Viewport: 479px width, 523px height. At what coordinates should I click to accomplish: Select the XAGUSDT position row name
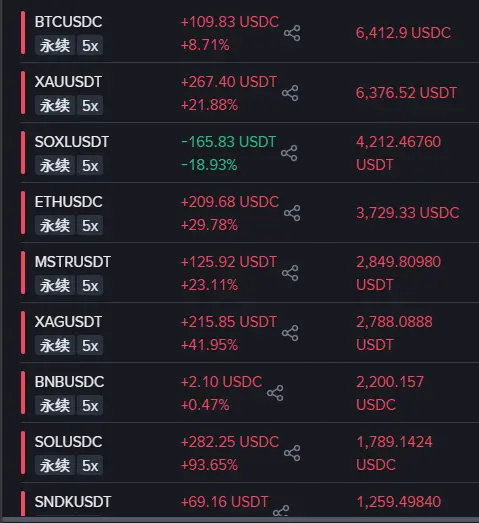[68, 322]
